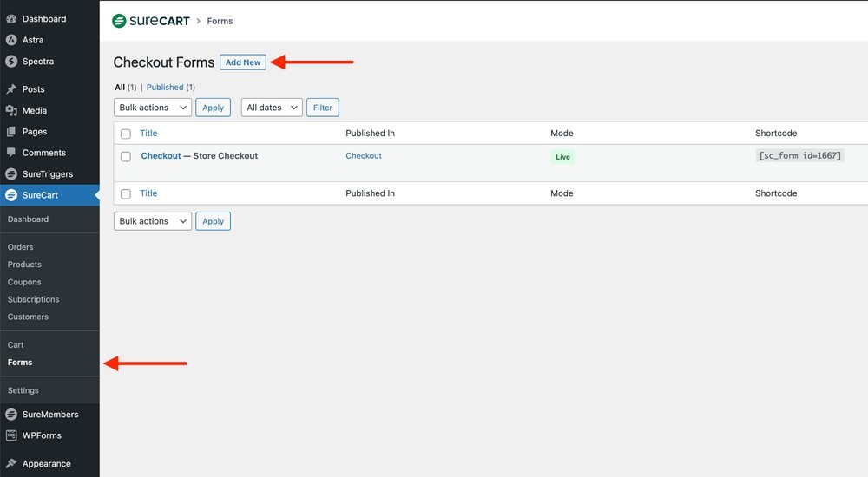
Task: Open the Checkout form title link
Action: 161,155
